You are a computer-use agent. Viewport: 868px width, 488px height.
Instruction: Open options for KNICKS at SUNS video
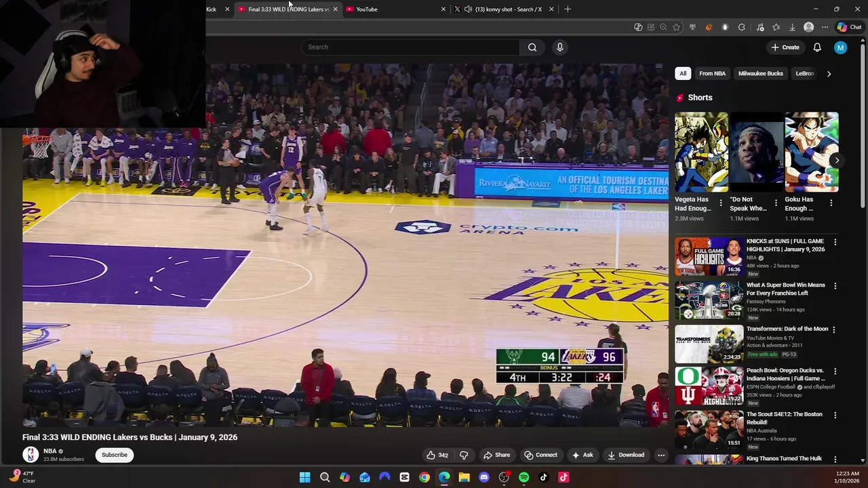[x=835, y=242]
